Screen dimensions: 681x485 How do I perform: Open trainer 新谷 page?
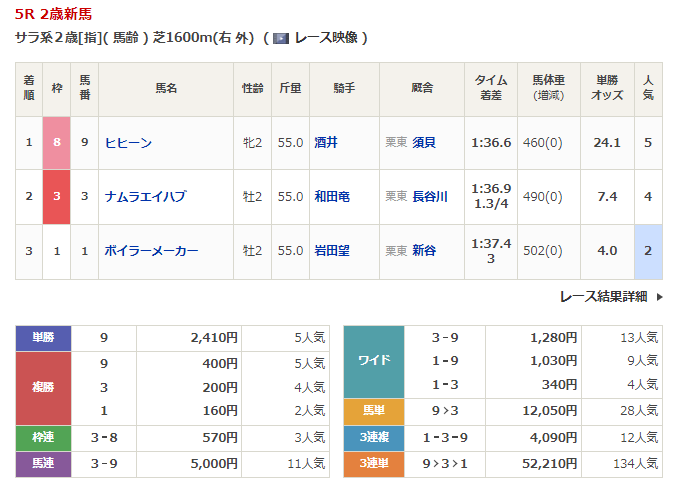point(424,251)
